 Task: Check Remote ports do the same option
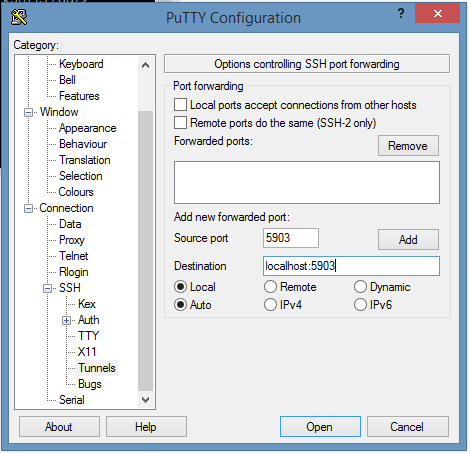(x=180, y=123)
